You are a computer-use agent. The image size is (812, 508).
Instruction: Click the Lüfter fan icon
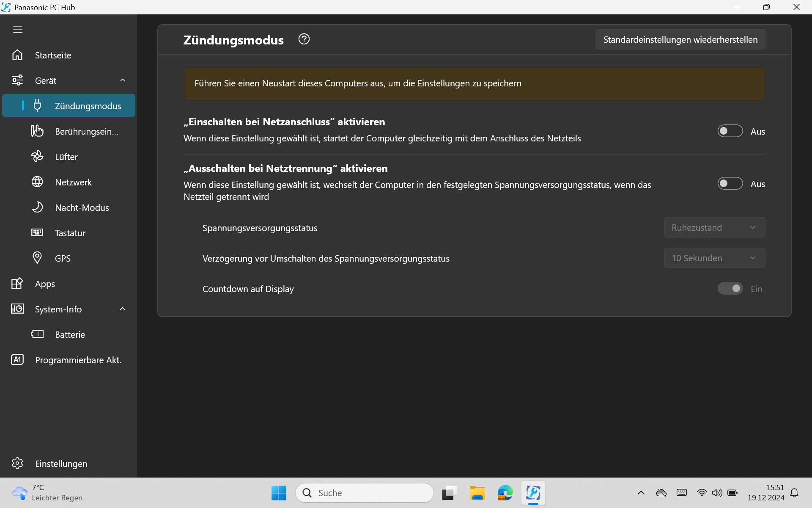(37, 157)
